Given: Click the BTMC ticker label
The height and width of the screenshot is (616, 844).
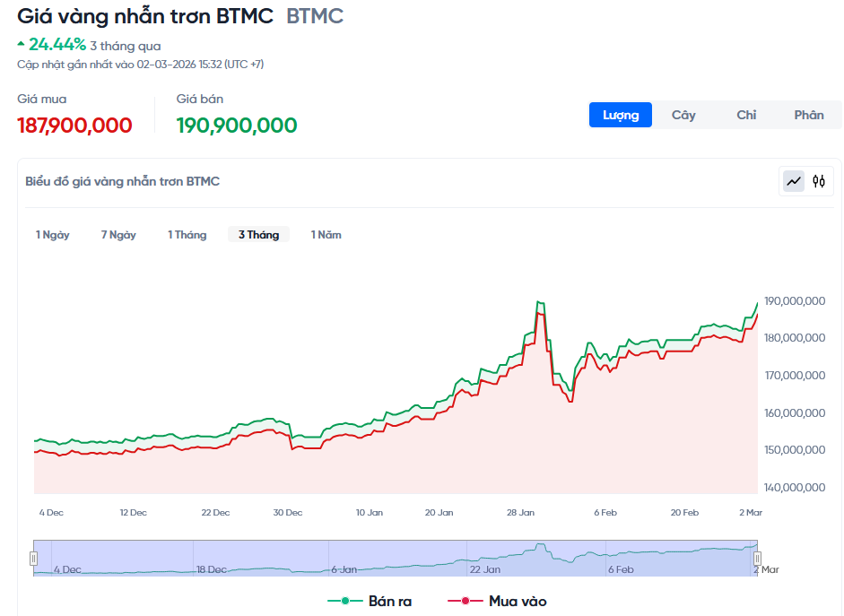Looking at the screenshot, I should [314, 16].
